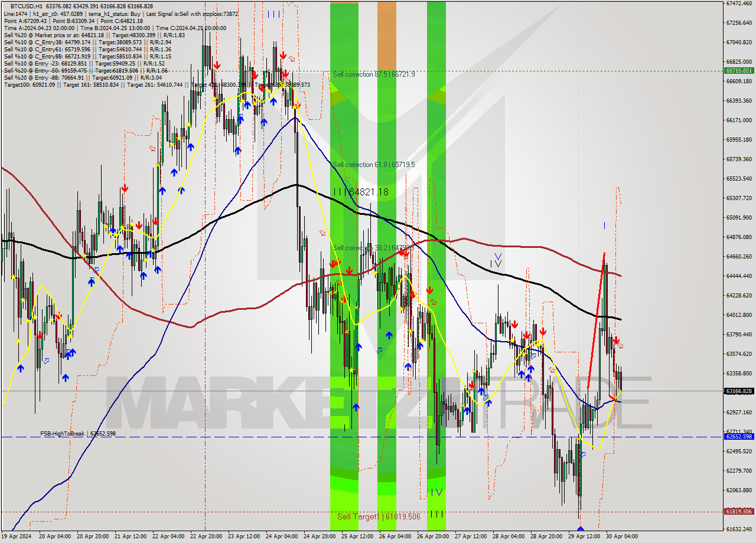This screenshot has height=543, width=756.
Task: Click the 66393.48 price axis label
Action: pos(739,100)
